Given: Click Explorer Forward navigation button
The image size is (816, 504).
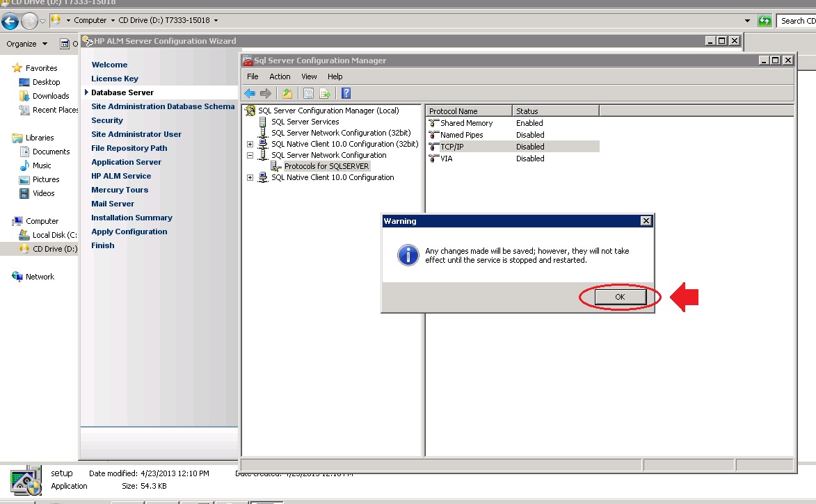Looking at the screenshot, I should pyautogui.click(x=29, y=21).
